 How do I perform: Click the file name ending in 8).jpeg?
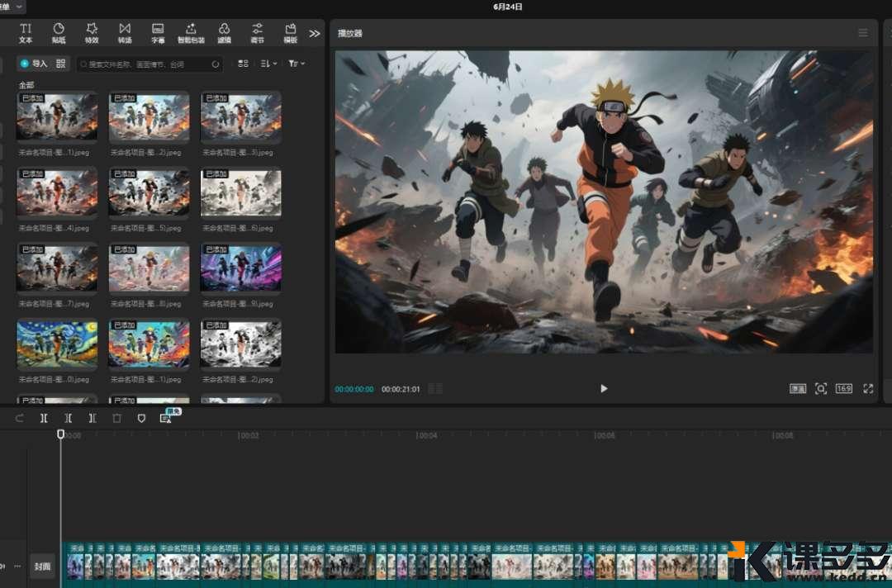[x=145, y=304]
